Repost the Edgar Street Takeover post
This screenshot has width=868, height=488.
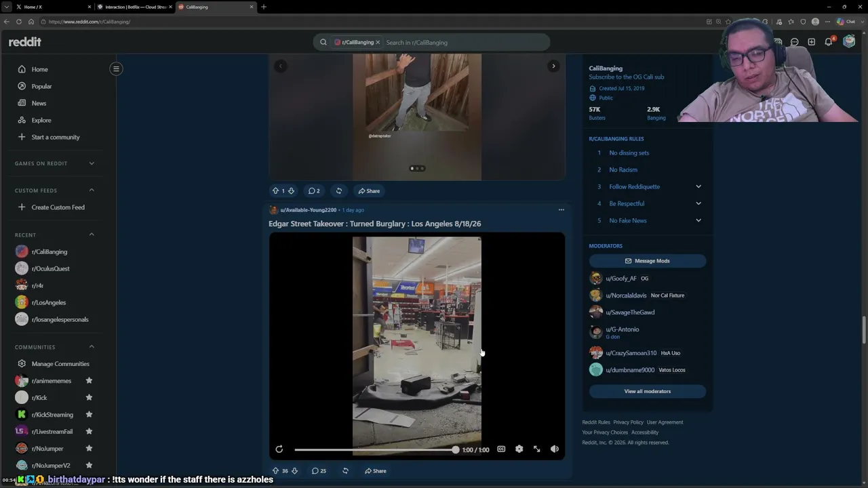click(x=345, y=470)
